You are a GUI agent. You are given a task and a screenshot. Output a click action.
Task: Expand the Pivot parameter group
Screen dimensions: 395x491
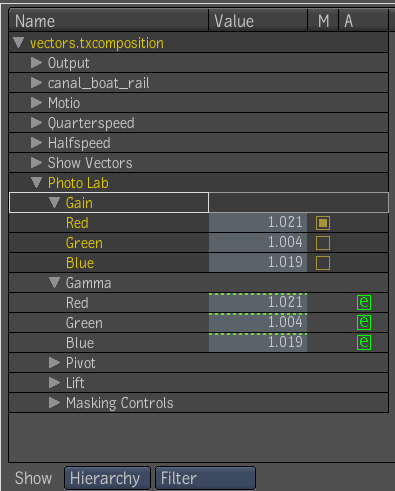[x=54, y=363]
